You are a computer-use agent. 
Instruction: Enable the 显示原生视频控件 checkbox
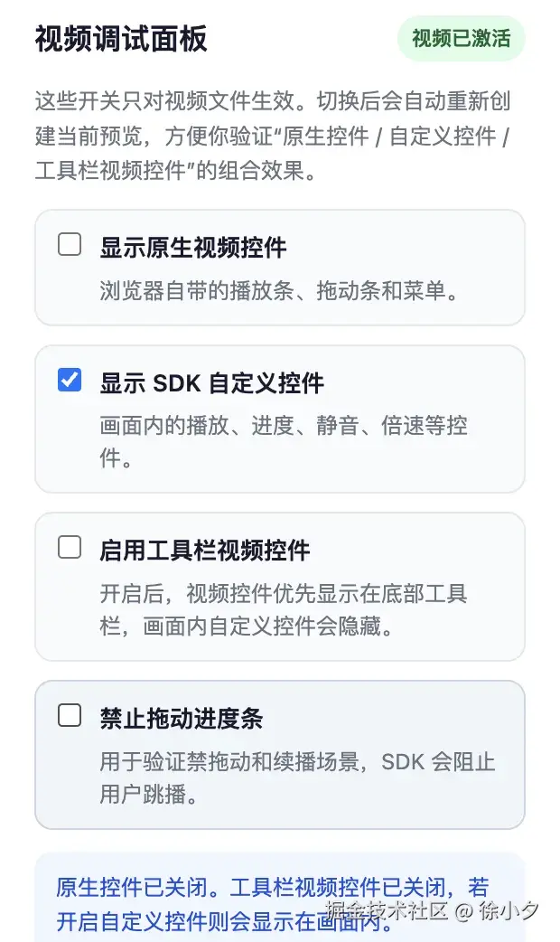pos(70,244)
